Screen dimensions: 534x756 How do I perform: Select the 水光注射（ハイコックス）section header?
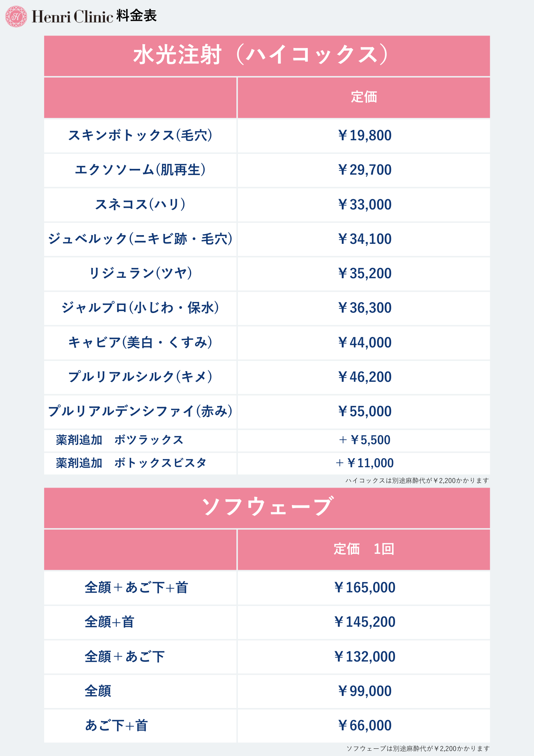click(x=267, y=56)
